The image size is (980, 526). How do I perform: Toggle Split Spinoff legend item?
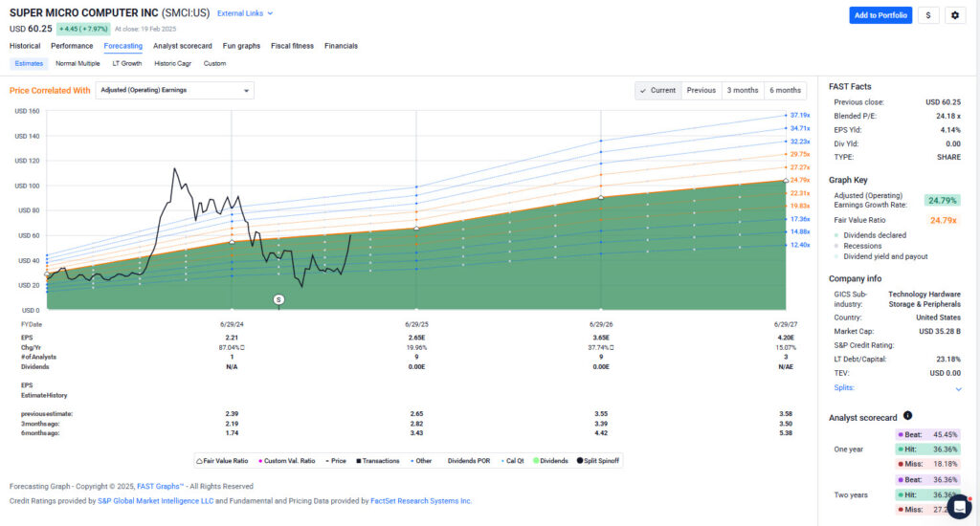598,461
